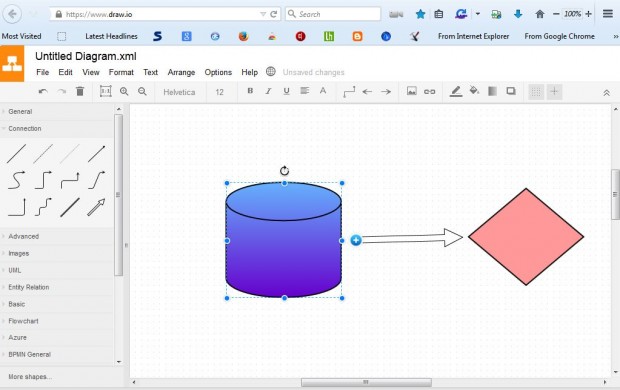Open the Arrange menu
Viewport: 620px width, 390px height.
tap(181, 72)
